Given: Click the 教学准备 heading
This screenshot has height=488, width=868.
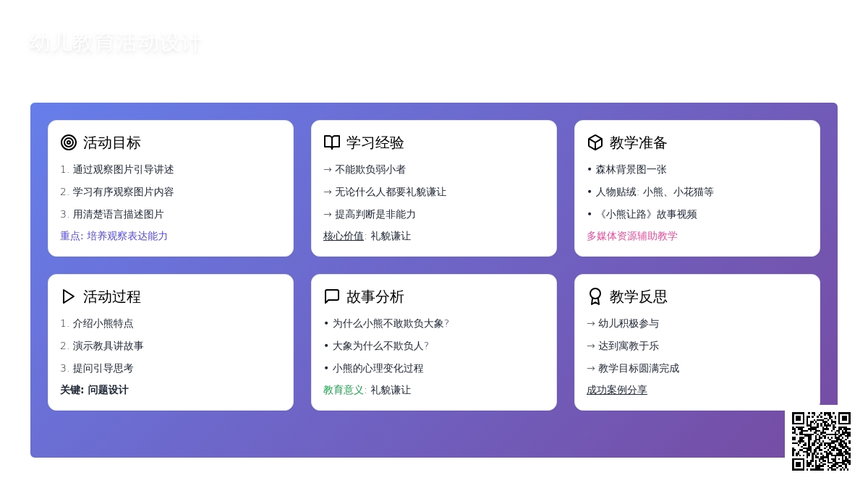Looking at the screenshot, I should 639,142.
